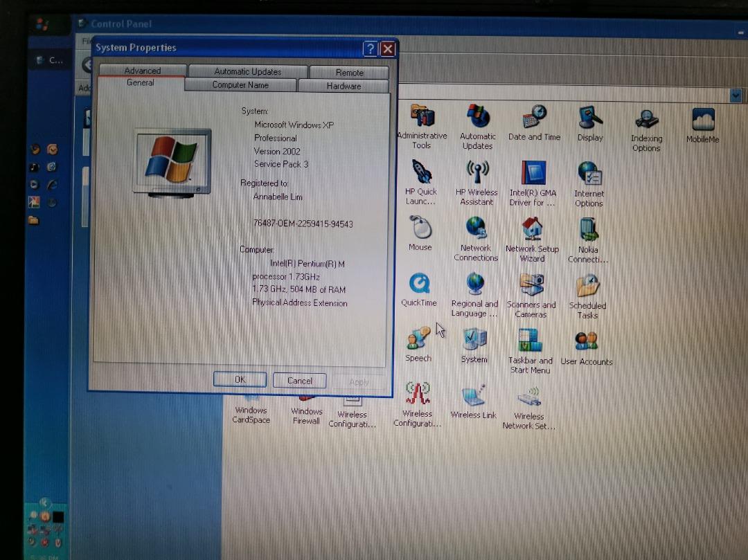Image resolution: width=748 pixels, height=560 pixels.
Task: Launch the Mouse settings icon
Action: 420,228
